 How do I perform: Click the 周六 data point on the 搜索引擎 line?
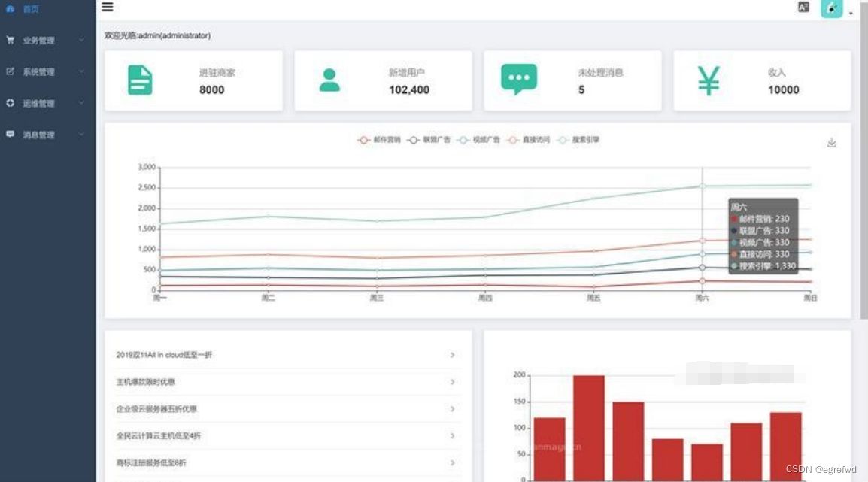click(x=702, y=186)
